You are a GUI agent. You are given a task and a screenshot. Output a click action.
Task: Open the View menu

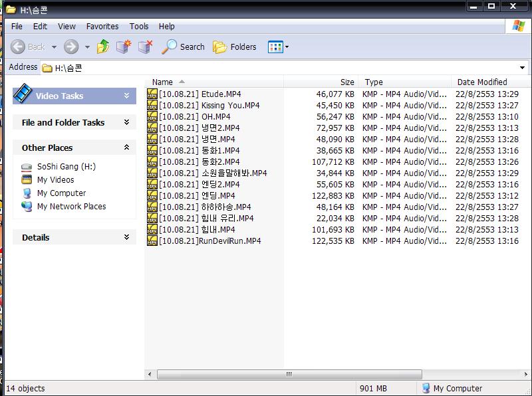pos(66,27)
